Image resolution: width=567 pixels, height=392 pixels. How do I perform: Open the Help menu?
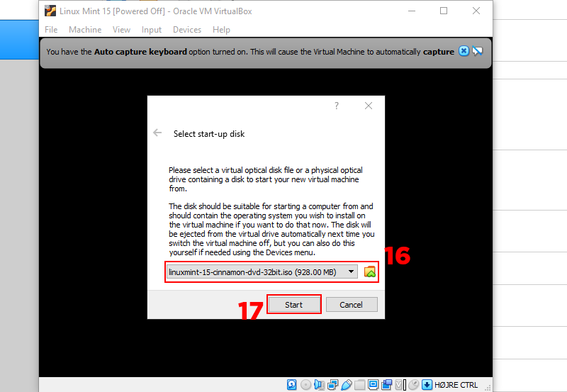(221, 30)
